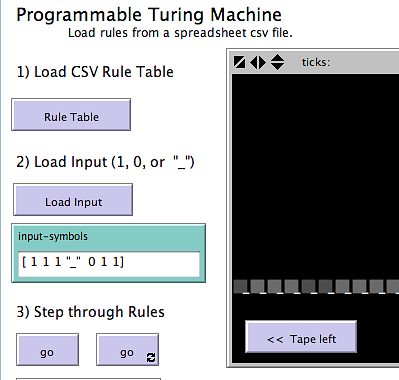Click the 2) Load Input heading
The width and height of the screenshot is (399, 380).
(105, 162)
